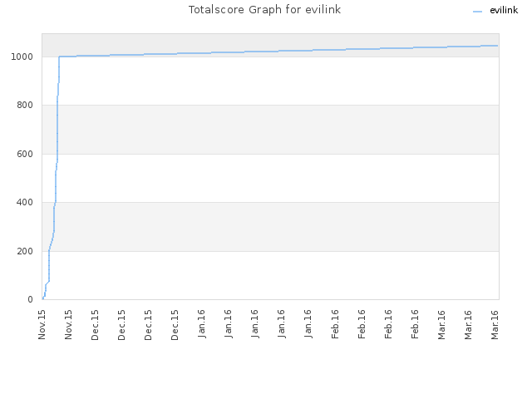Click the first Nov.15 x-axis label
This screenshot has height=399, width=532.
42,324
